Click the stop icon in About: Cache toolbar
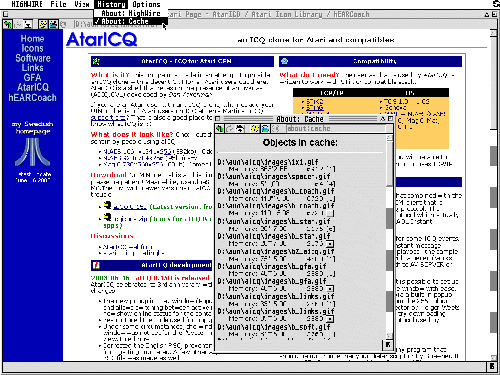The height and width of the screenshot is (375, 500). tap(276, 129)
